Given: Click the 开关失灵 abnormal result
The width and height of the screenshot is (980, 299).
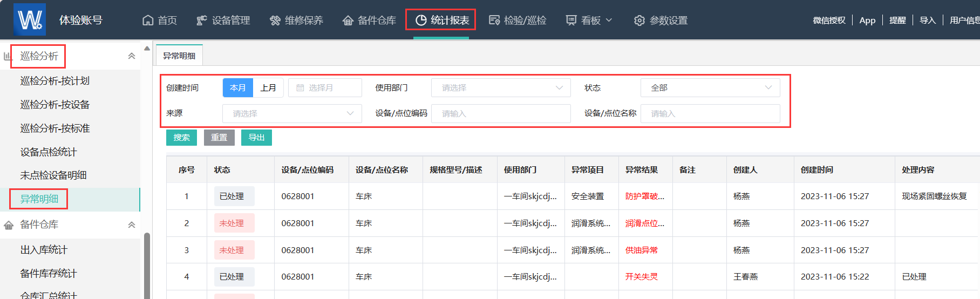Looking at the screenshot, I should [642, 277].
